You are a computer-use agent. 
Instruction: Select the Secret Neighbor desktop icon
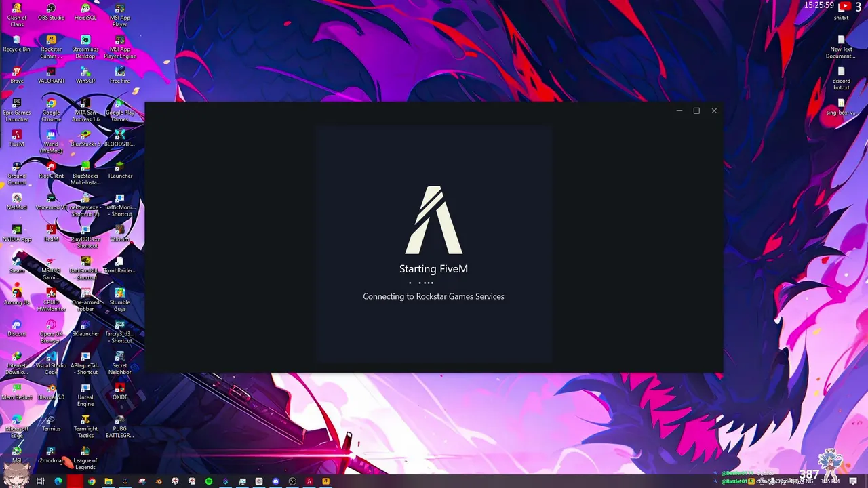coord(120,363)
